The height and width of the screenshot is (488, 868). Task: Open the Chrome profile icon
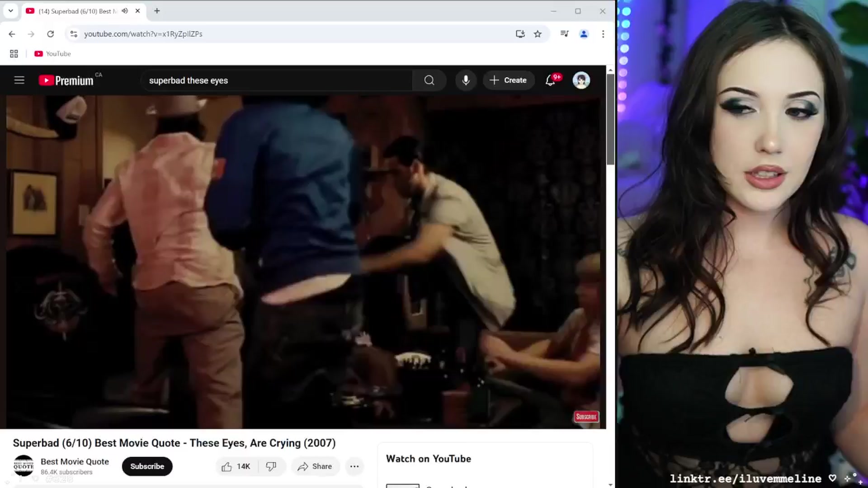click(x=584, y=34)
